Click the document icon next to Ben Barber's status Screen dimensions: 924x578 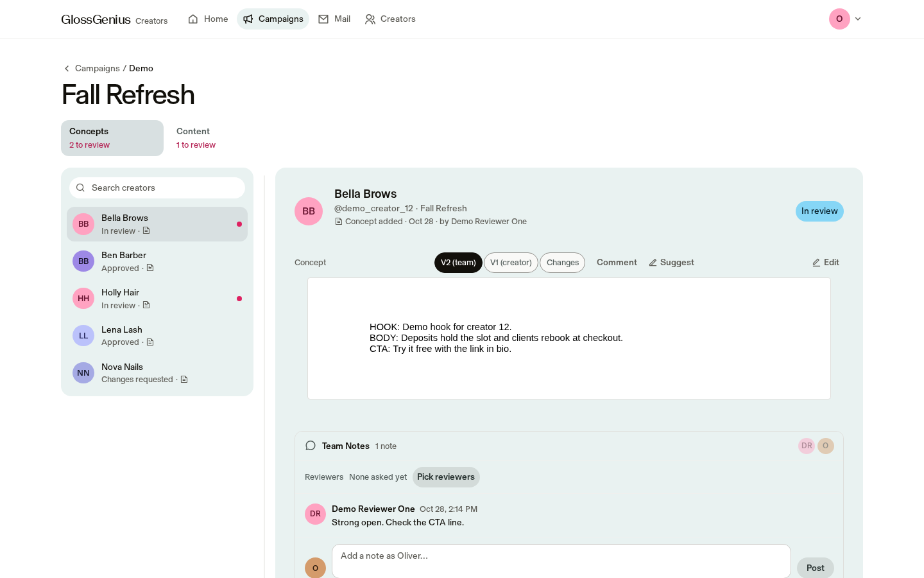[x=150, y=268]
